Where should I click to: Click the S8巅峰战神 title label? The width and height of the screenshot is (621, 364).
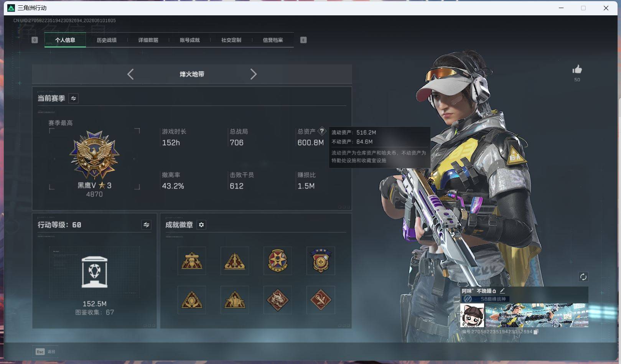493,299
